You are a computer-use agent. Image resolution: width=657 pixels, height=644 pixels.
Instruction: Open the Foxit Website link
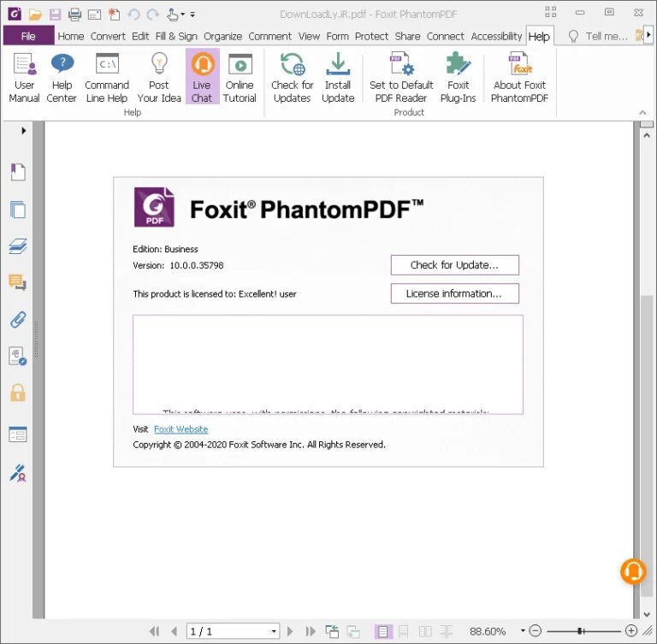[x=181, y=429]
